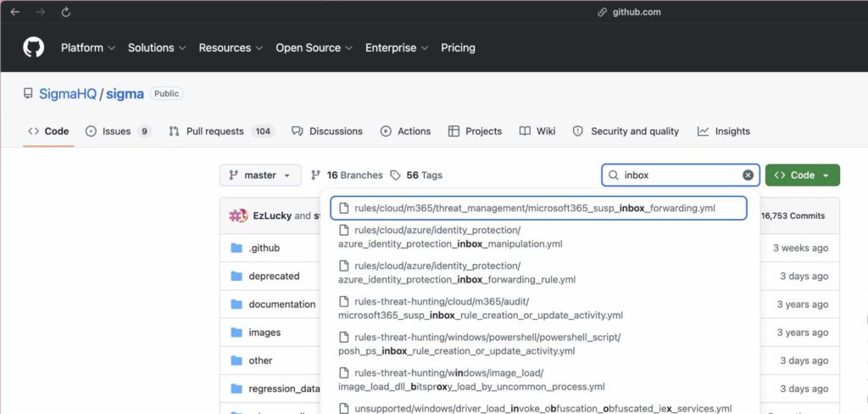This screenshot has height=414, width=868.
Task: Select microsoft365_susp_inbox_forwarding.yml result
Action: (x=534, y=209)
